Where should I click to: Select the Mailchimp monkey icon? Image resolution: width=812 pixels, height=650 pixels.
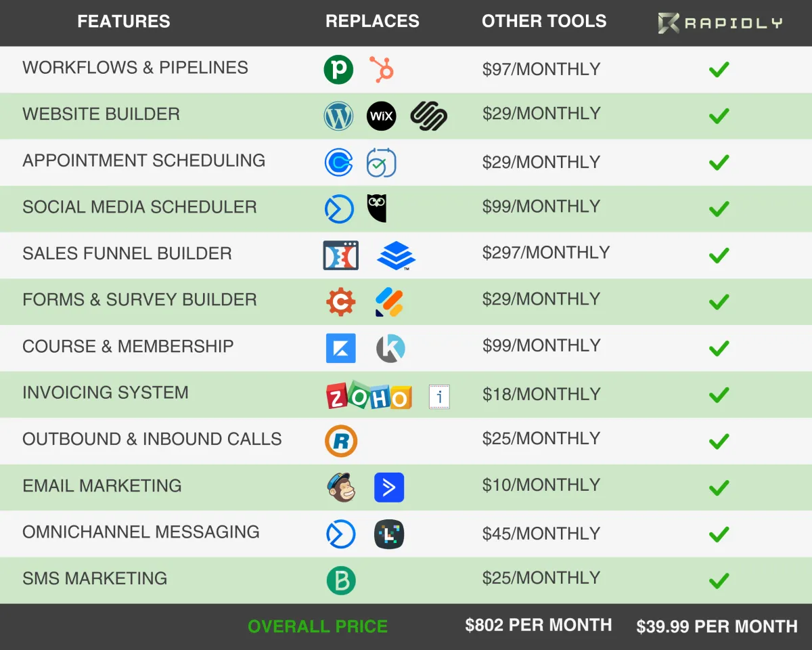click(341, 487)
